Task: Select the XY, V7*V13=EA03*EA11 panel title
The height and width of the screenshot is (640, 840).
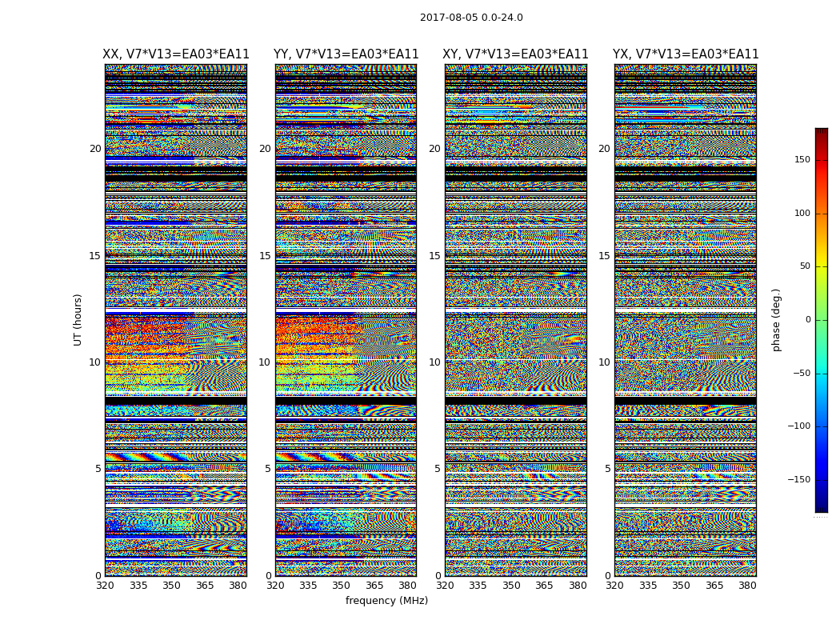Action: click(x=515, y=54)
